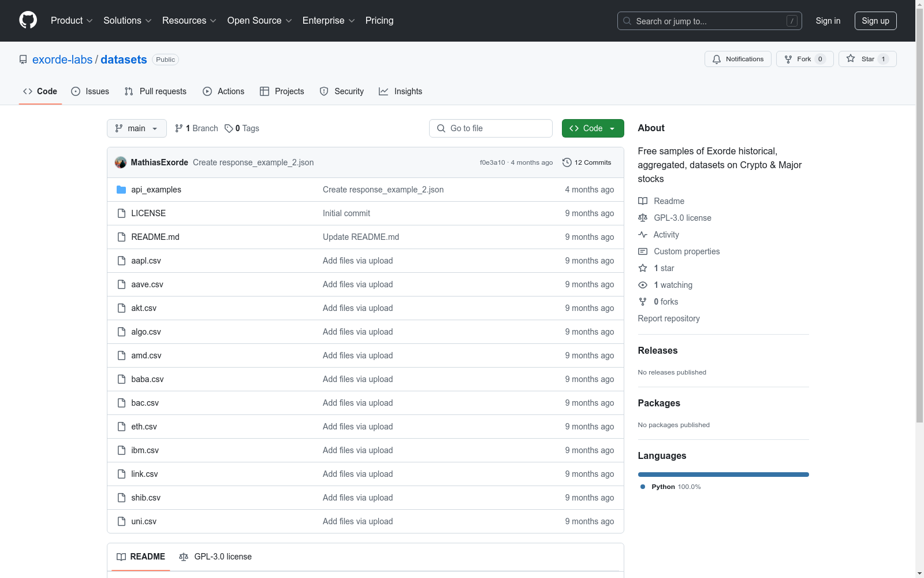Image resolution: width=924 pixels, height=578 pixels.
Task: Expand the Enterprise menu
Action: pyautogui.click(x=329, y=20)
